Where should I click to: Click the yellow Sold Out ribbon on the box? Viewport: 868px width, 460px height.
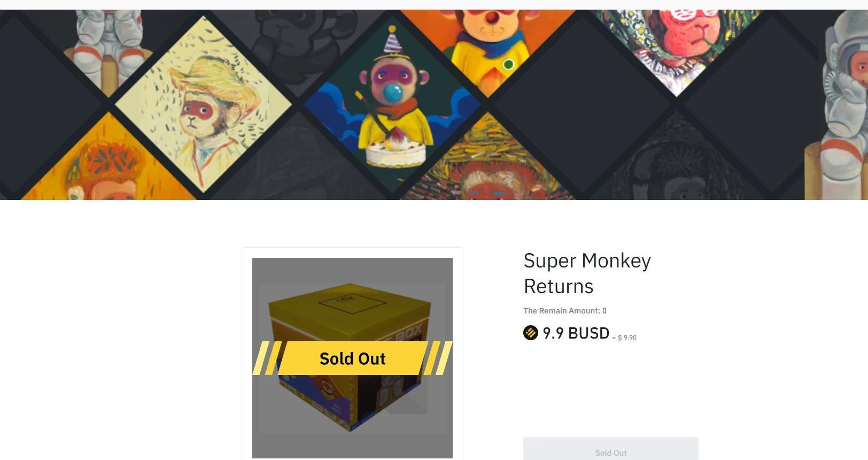click(x=352, y=358)
